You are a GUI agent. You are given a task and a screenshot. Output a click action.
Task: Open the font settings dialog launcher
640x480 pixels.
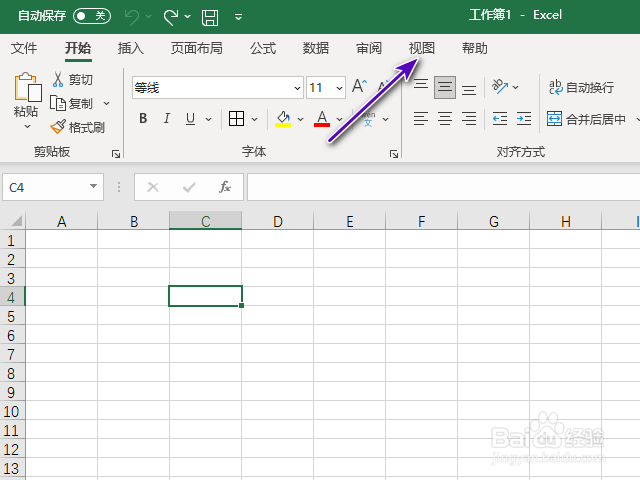394,154
